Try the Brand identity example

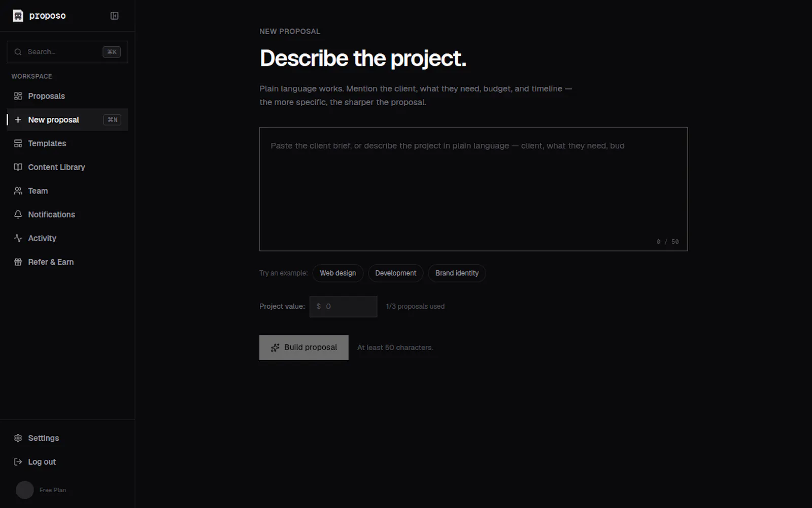click(x=457, y=273)
